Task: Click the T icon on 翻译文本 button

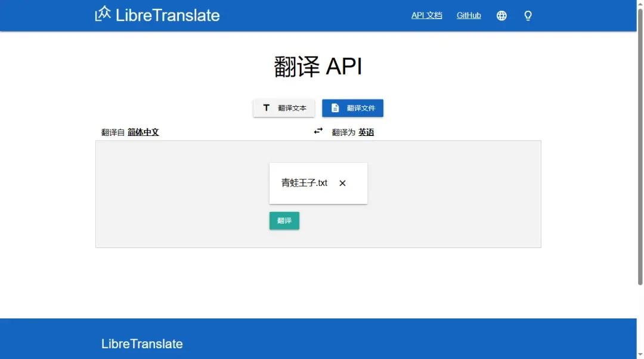Action: (267, 108)
